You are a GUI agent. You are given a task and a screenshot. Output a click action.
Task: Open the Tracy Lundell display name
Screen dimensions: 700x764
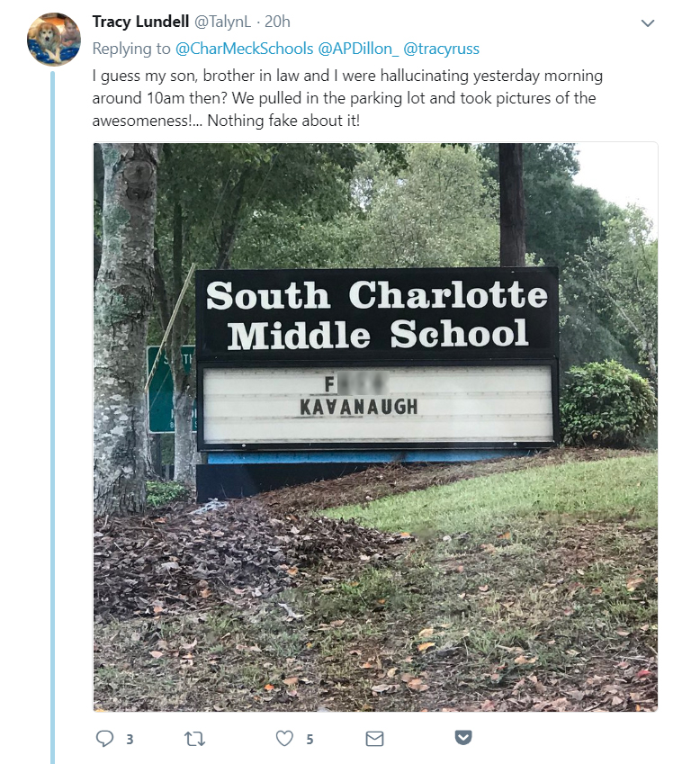(x=140, y=22)
